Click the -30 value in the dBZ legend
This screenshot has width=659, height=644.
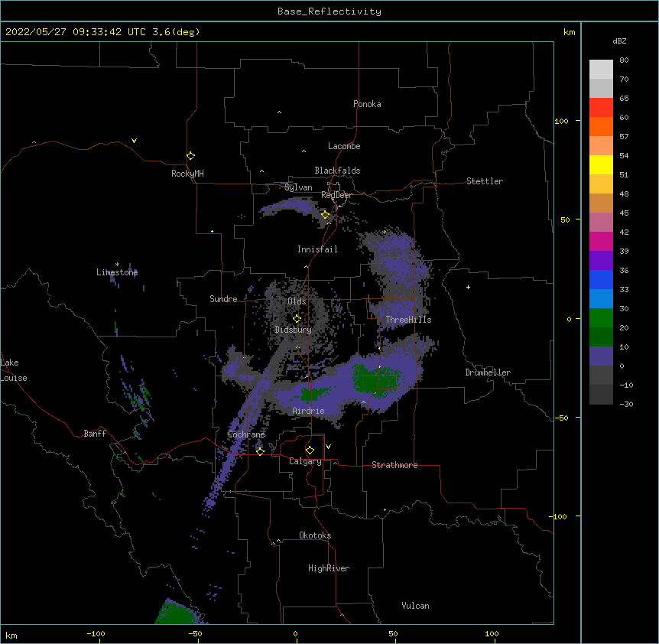[626, 404]
